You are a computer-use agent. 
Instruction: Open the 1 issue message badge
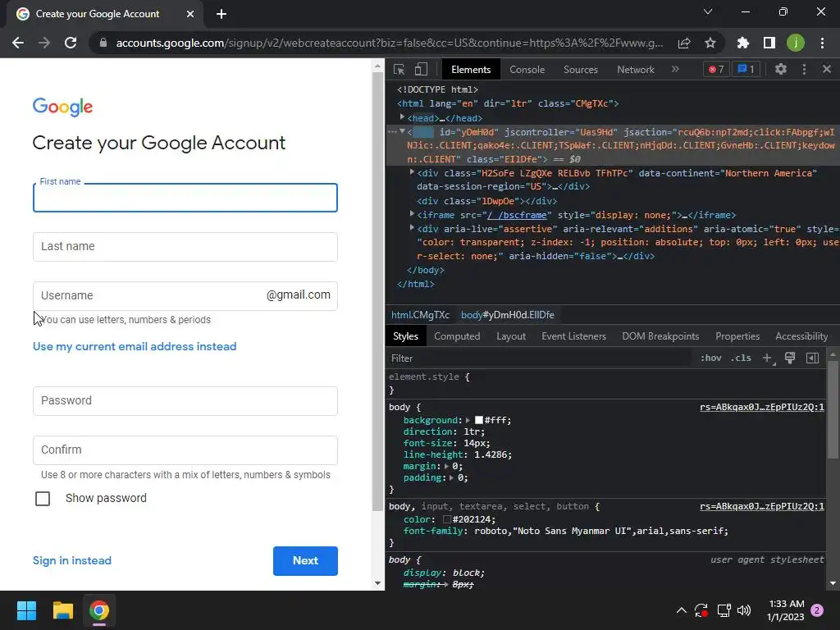pyautogui.click(x=746, y=69)
